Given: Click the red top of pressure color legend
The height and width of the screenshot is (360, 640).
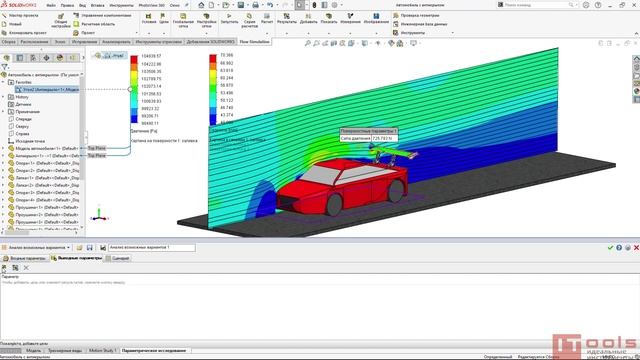Looking at the screenshot, I should click(134, 60).
